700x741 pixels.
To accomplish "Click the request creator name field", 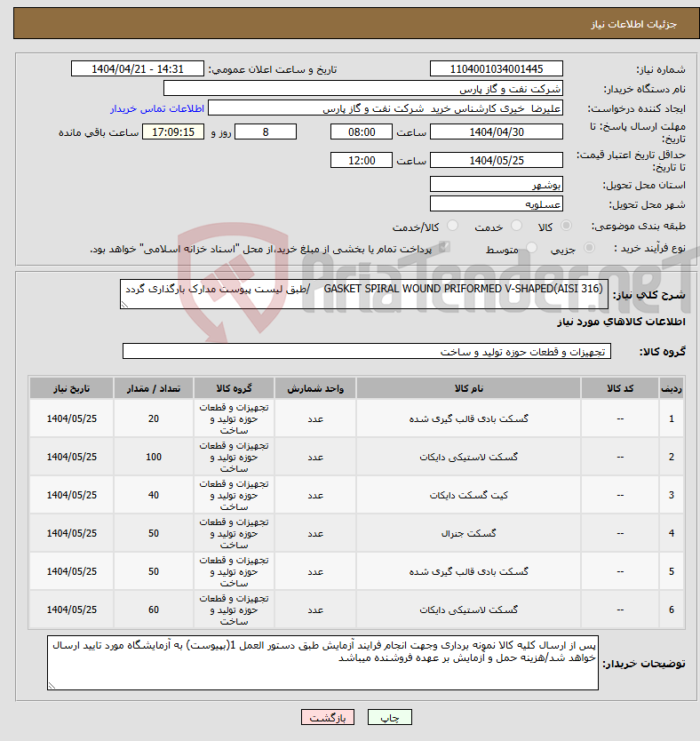I will click(x=386, y=108).
